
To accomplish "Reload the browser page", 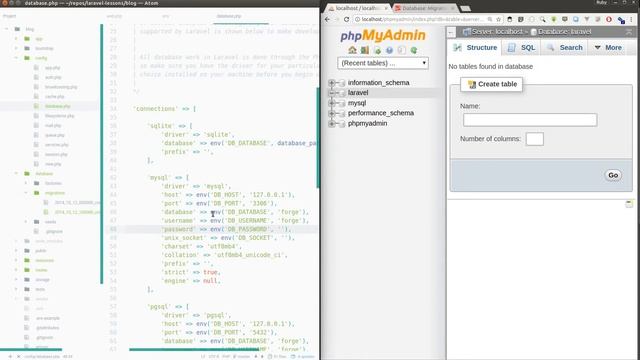I will [347, 19].
